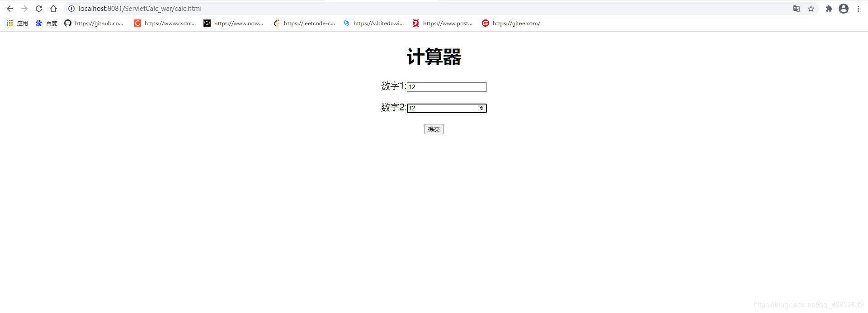The height and width of the screenshot is (313, 868).
Task: Open the v.bitedu.vi... bookmark
Action: pyautogui.click(x=374, y=23)
